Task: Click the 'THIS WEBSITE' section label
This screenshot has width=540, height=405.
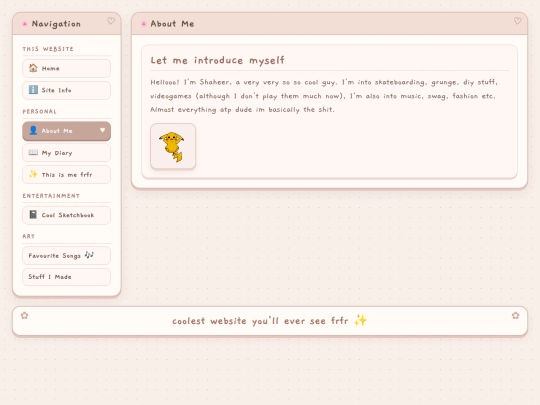Action: (48, 49)
